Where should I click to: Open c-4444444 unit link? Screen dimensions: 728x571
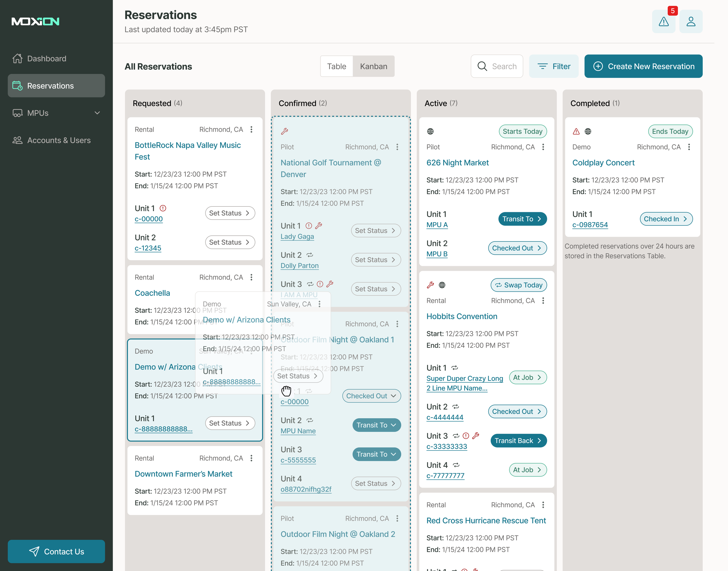tap(445, 418)
